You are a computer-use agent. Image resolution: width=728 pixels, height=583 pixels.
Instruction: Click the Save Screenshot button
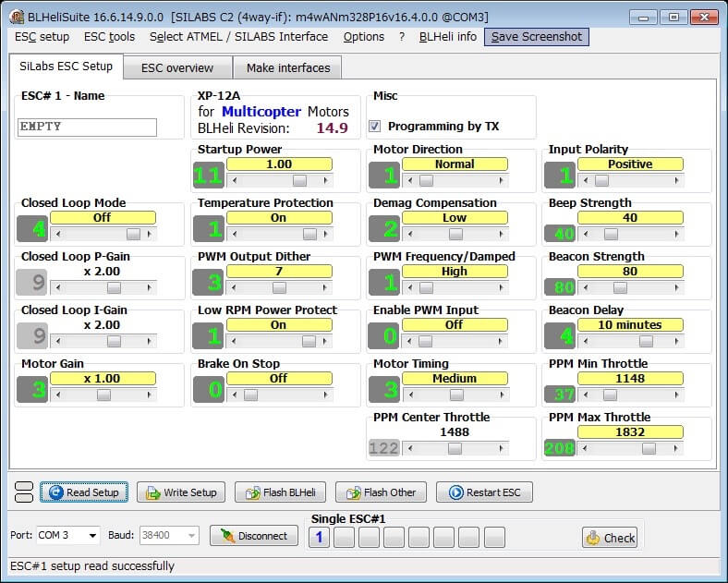coord(536,37)
